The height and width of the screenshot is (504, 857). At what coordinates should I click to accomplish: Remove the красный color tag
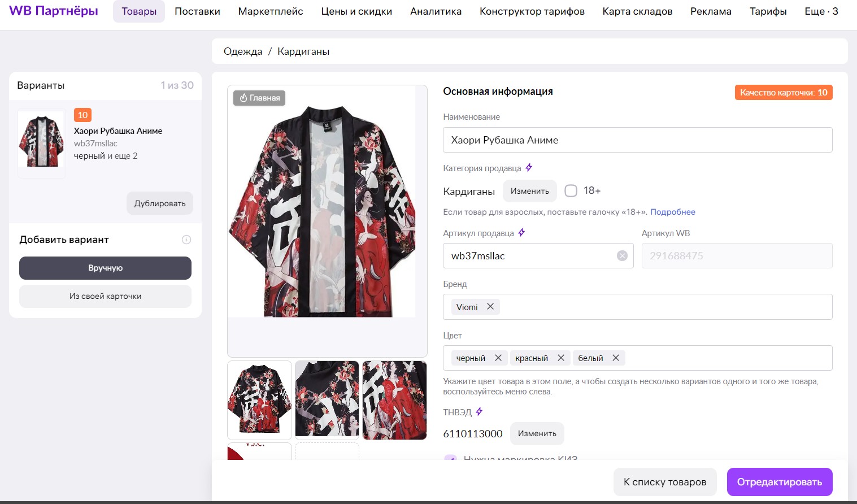[x=561, y=358]
